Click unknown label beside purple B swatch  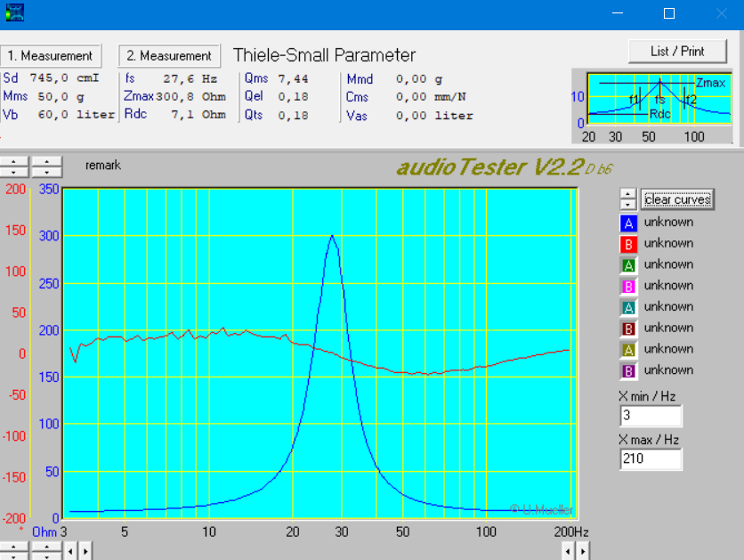[x=668, y=369]
